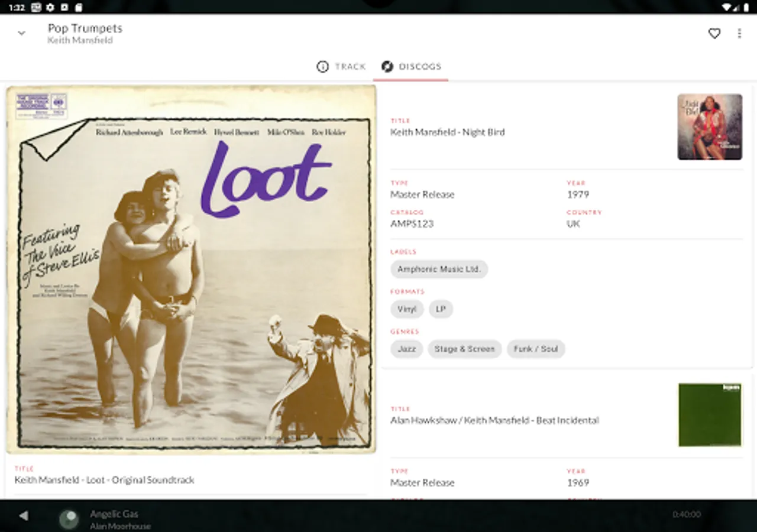Click the catalog number 'AMPS123'
Viewport: 757px width, 532px height.
point(412,223)
